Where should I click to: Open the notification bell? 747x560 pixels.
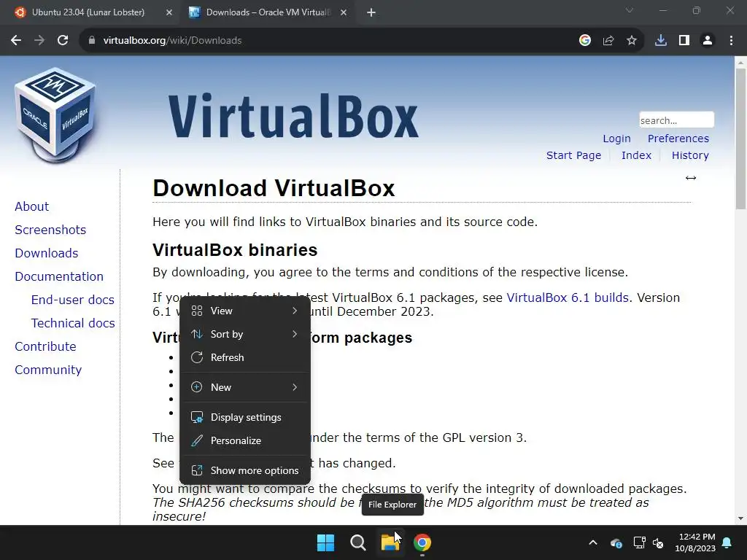727,542
